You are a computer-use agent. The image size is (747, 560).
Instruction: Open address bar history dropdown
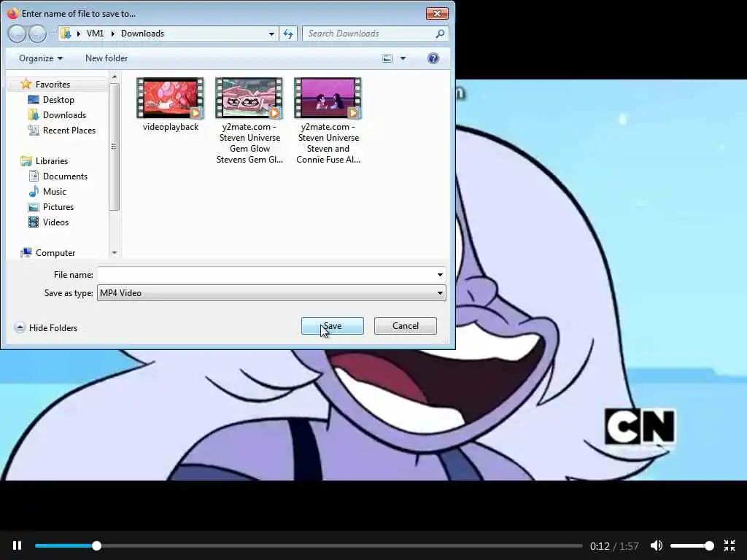click(271, 34)
